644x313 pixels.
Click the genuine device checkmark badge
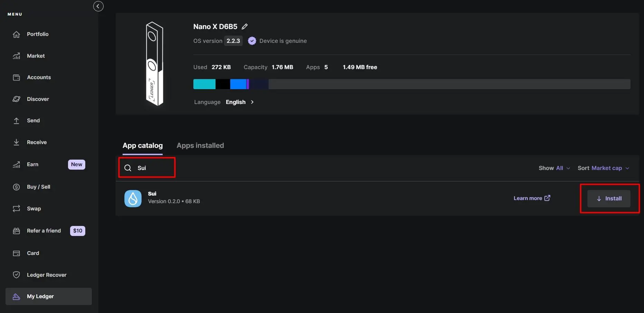point(252,41)
